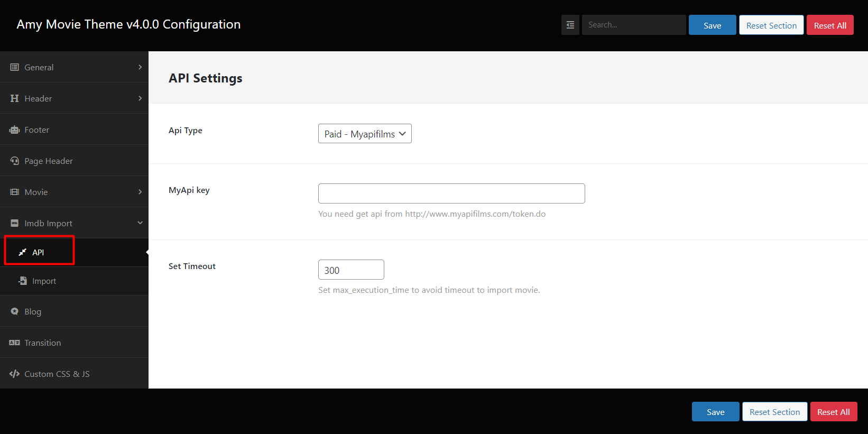Viewport: 868px width, 434px height.
Task: Click the Footer robot icon
Action: (x=14, y=130)
